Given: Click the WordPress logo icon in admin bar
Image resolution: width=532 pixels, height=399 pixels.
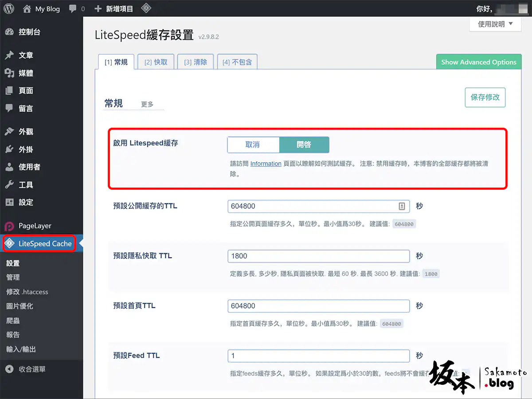Looking at the screenshot, I should (x=9, y=8).
